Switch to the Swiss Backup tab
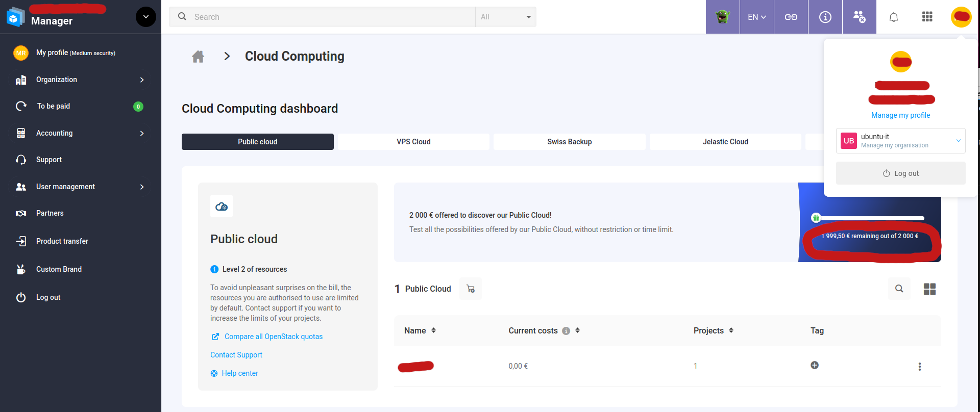 point(569,142)
